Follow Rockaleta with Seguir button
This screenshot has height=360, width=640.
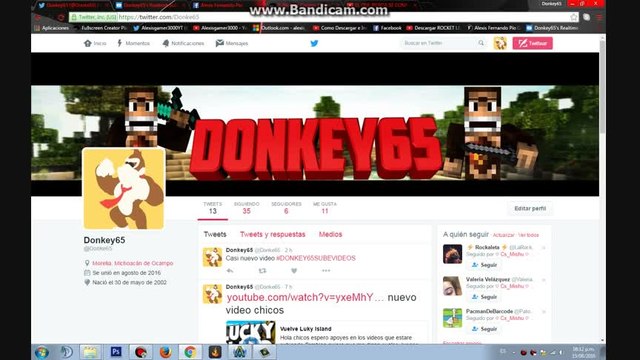tap(484, 265)
